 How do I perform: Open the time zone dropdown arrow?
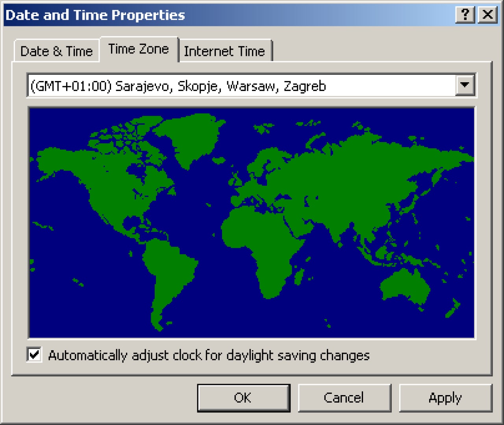[465, 85]
